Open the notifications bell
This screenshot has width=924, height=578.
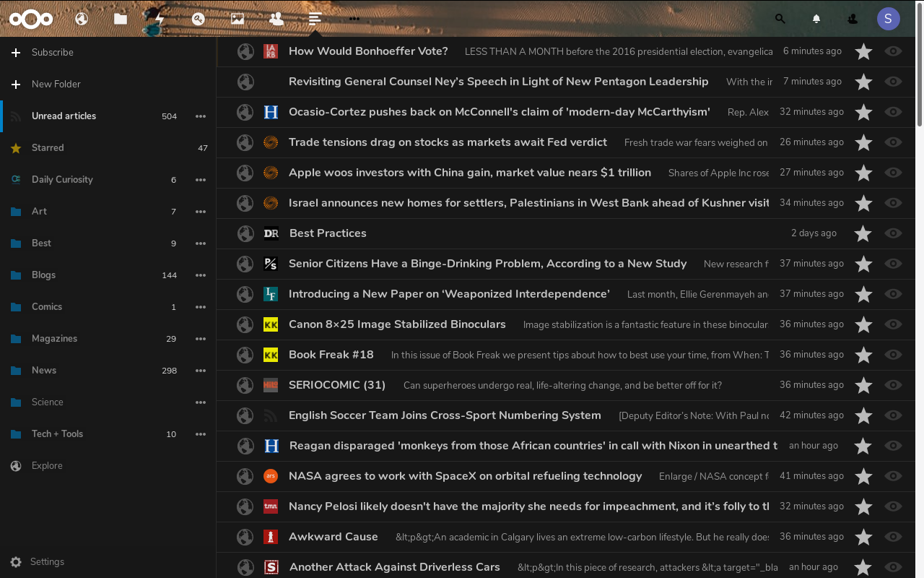pos(816,19)
